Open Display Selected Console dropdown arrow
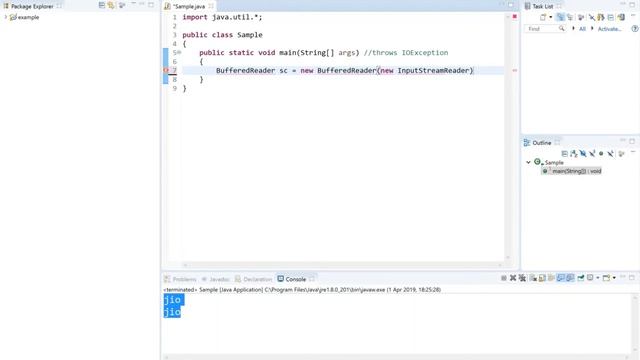Image resolution: width=640 pixels, height=360 pixels. click(598, 278)
